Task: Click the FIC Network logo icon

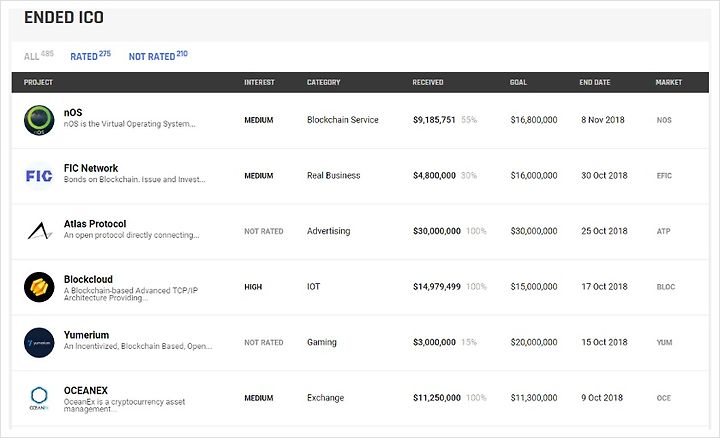Action: pos(39,176)
